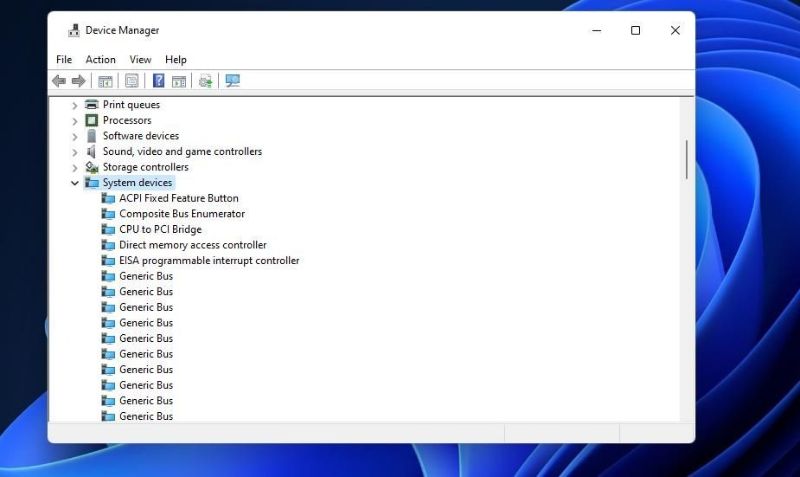The image size is (800, 477).
Task: Scan for hardware changes monitor icon
Action: 233,81
